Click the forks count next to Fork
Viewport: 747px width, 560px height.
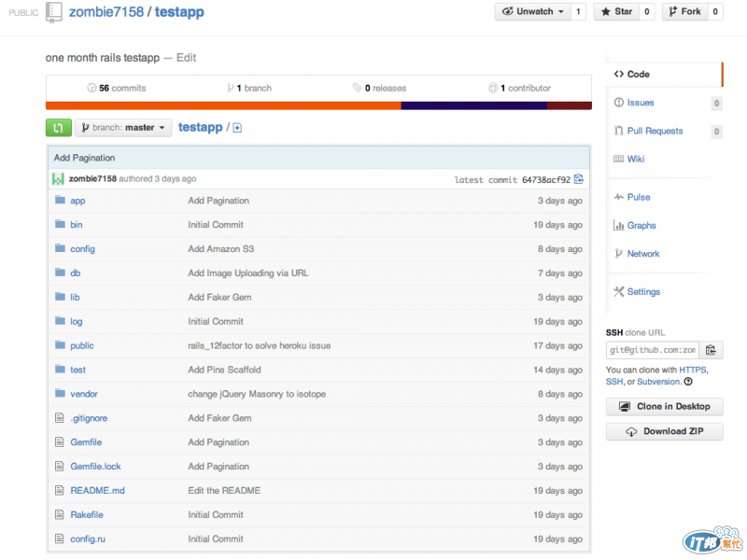click(715, 11)
